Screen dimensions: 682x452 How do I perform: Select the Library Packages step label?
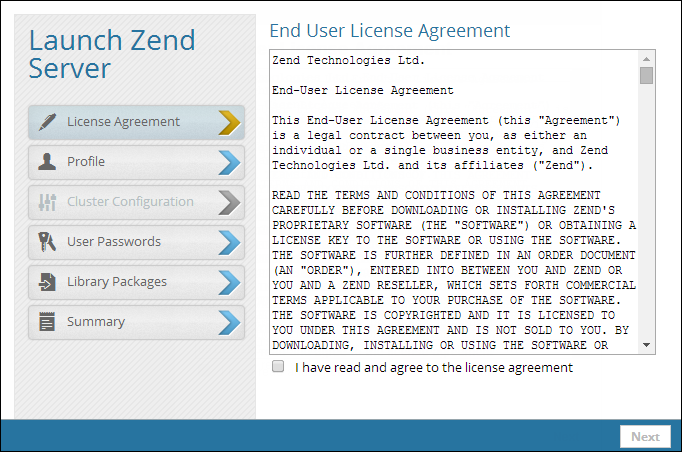116,282
